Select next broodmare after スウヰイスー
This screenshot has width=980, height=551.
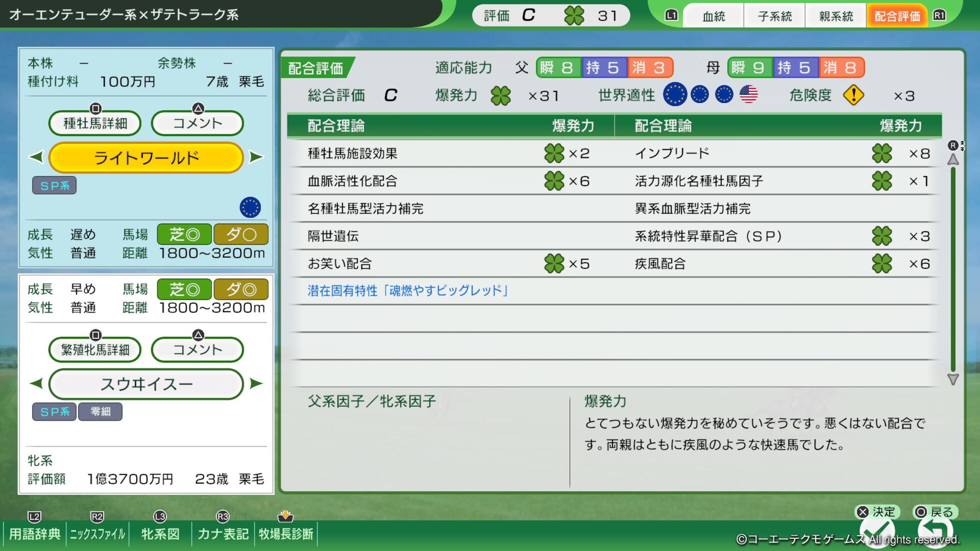(x=256, y=383)
